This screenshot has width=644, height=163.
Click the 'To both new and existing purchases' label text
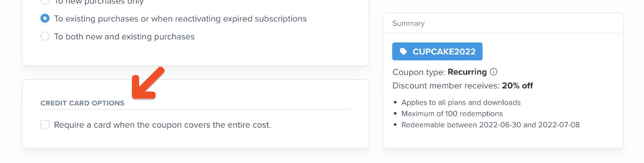[124, 37]
